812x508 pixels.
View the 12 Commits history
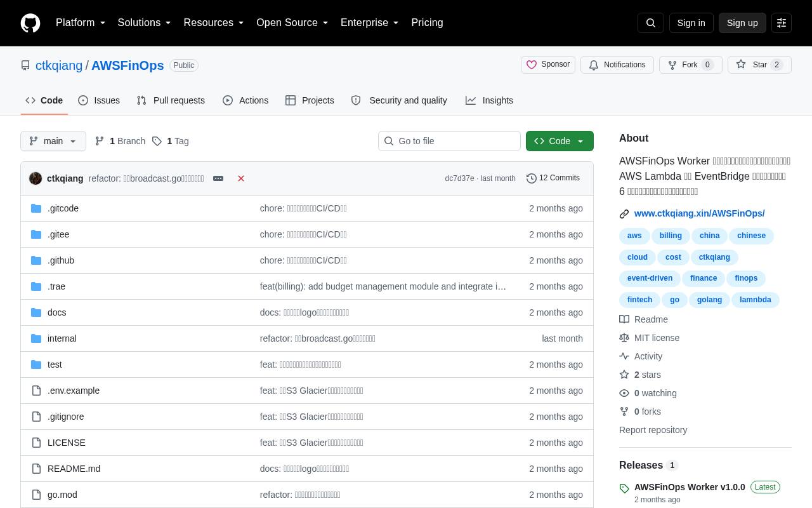point(553,178)
